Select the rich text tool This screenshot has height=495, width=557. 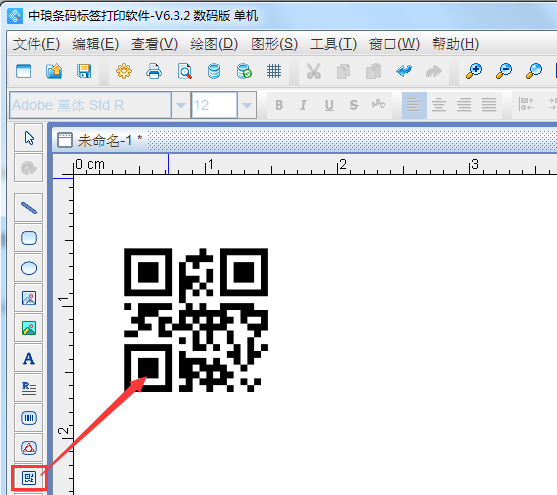pos(29,388)
